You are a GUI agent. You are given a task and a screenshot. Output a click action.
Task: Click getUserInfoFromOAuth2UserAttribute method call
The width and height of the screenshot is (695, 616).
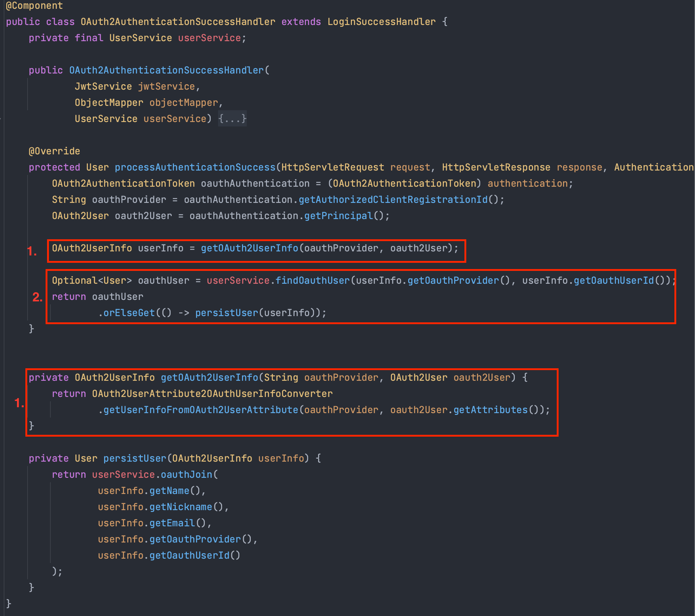pyautogui.click(x=201, y=410)
